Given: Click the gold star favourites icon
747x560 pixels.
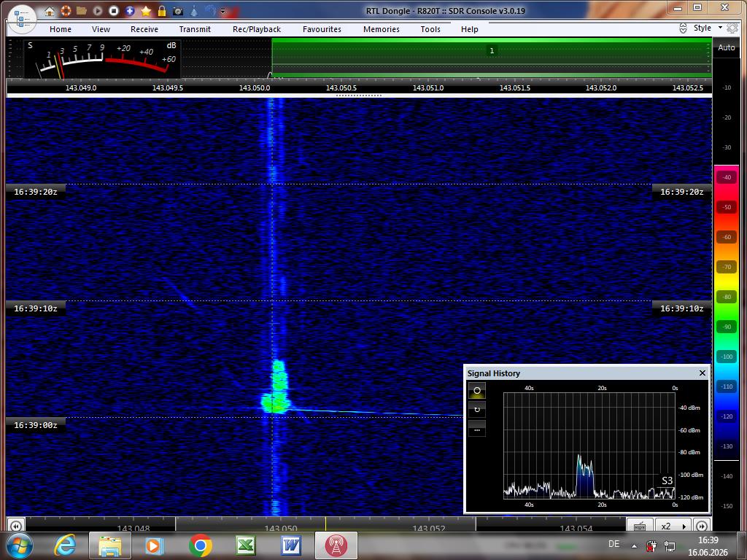Looking at the screenshot, I should [x=146, y=10].
